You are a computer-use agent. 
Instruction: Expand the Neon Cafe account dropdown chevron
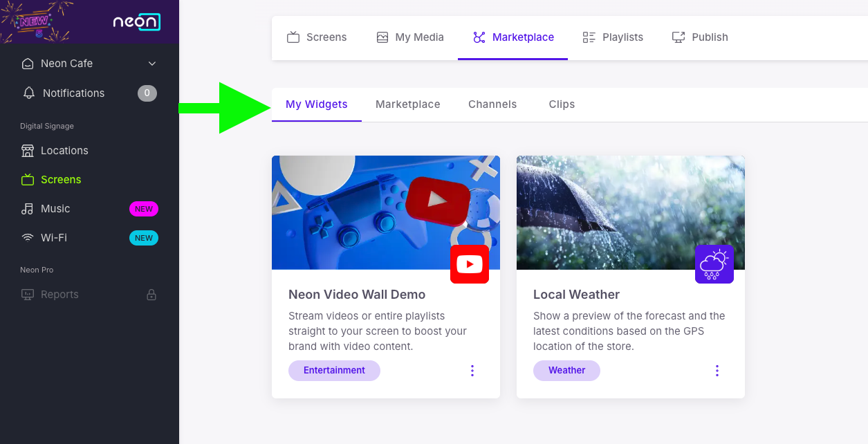[152, 64]
